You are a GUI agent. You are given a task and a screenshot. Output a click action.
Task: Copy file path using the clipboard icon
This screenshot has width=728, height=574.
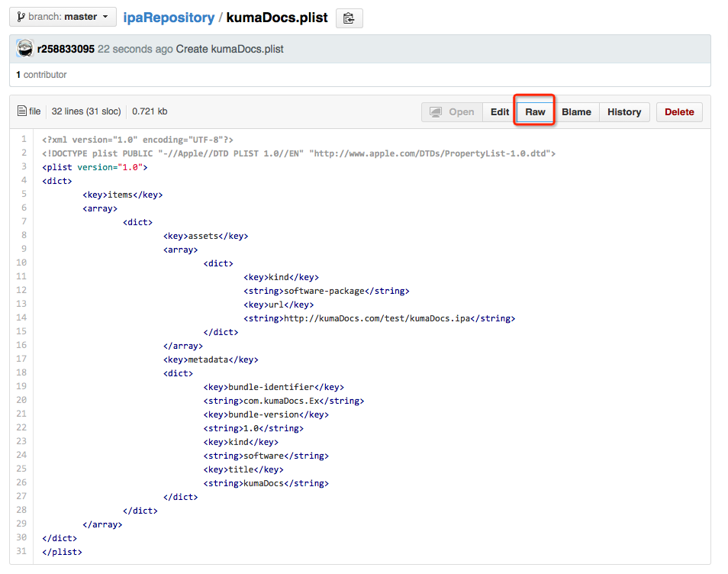click(349, 18)
